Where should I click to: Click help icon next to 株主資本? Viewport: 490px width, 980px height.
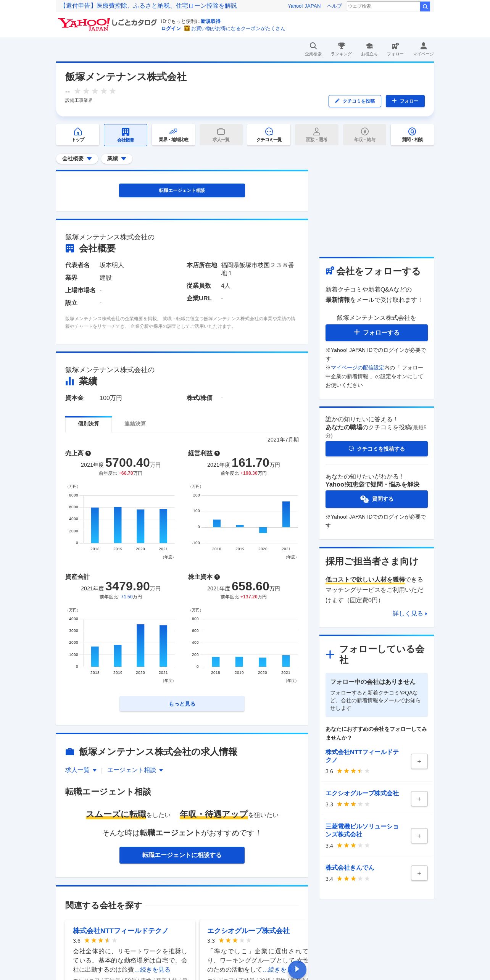point(217,577)
